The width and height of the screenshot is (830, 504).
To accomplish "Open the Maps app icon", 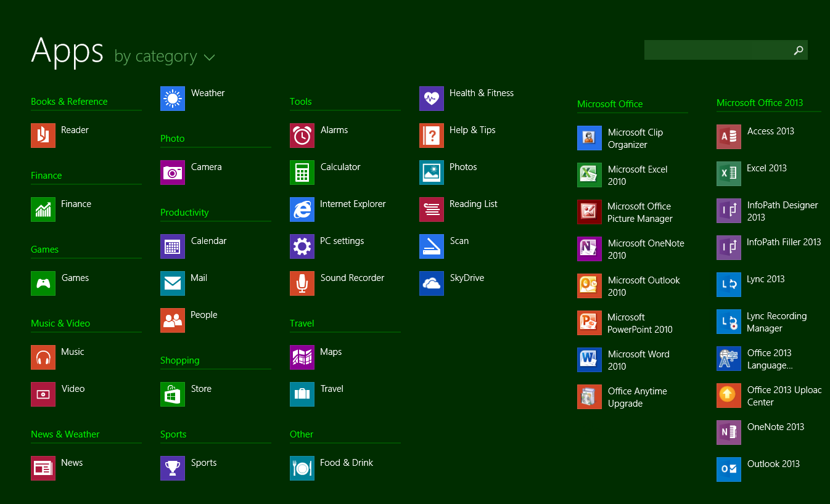I will pyautogui.click(x=302, y=357).
